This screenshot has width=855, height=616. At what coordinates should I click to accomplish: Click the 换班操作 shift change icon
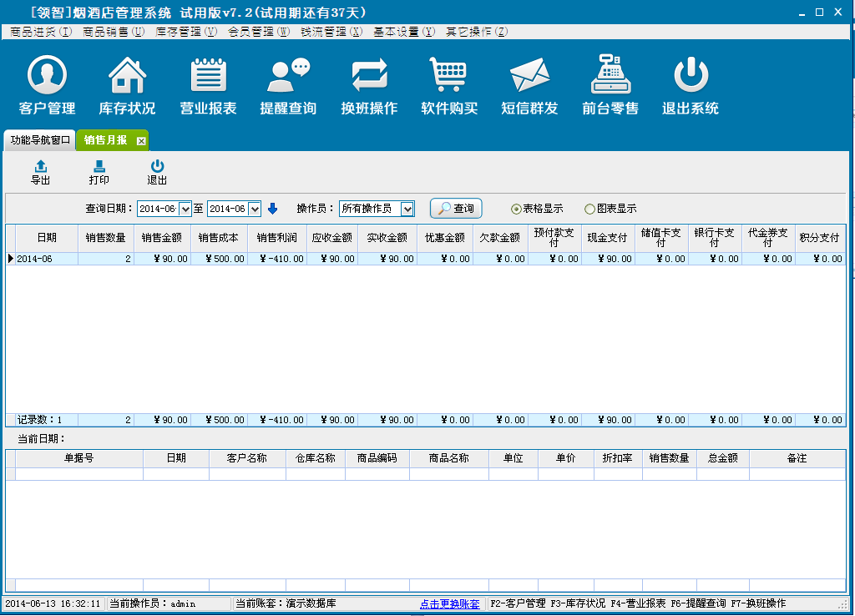point(369,77)
